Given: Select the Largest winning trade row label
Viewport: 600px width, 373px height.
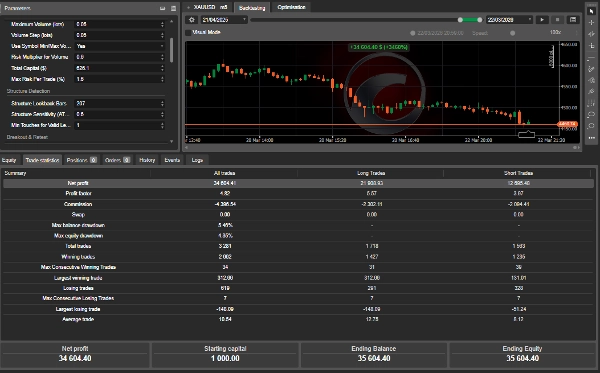Looking at the screenshot, I should coord(78,278).
